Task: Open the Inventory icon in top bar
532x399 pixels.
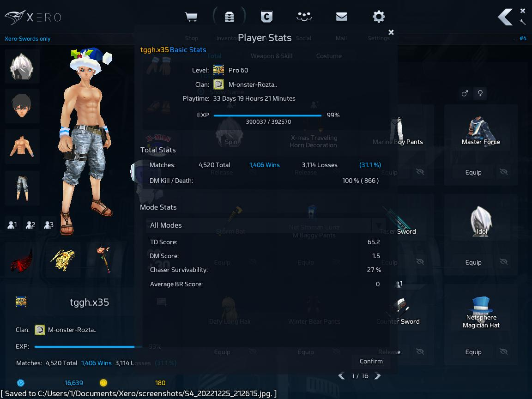Action: point(229,17)
